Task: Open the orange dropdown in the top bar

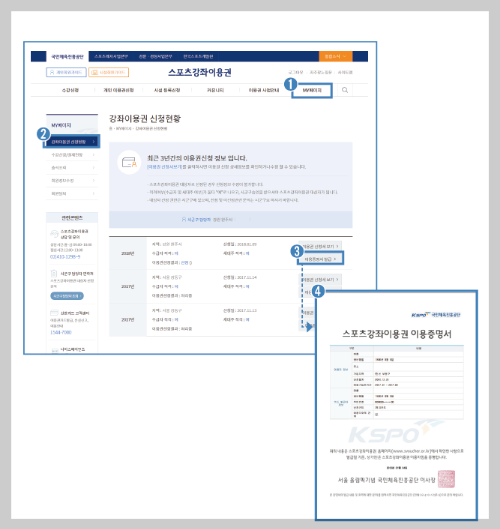Action: click(336, 56)
